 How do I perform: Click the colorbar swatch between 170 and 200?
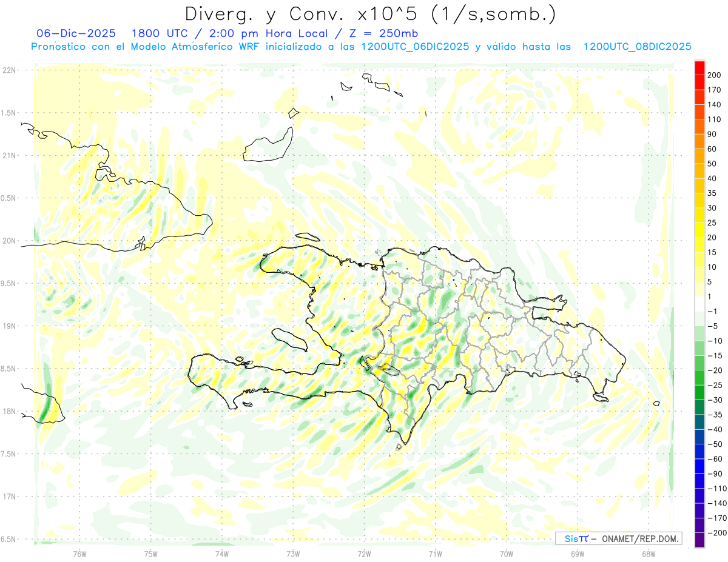699,82
